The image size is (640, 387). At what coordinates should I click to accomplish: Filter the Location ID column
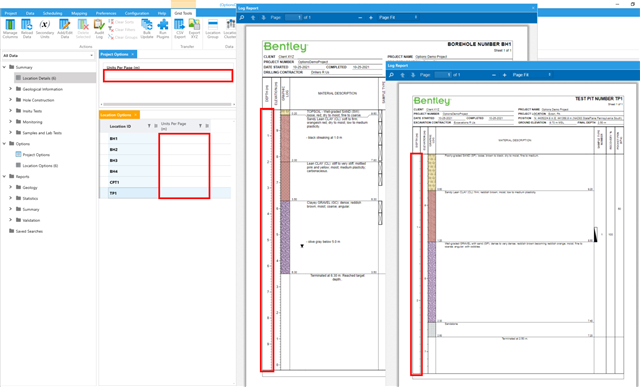[149, 126]
